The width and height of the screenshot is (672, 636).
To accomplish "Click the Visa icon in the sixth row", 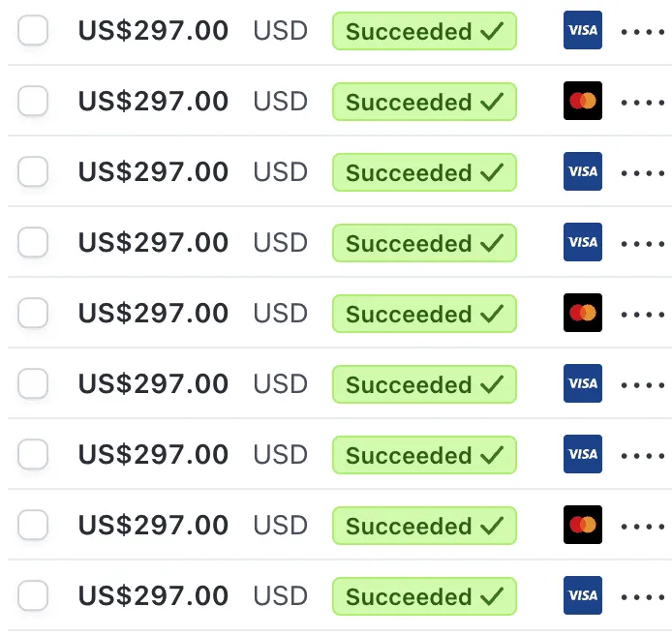I will click(582, 383).
